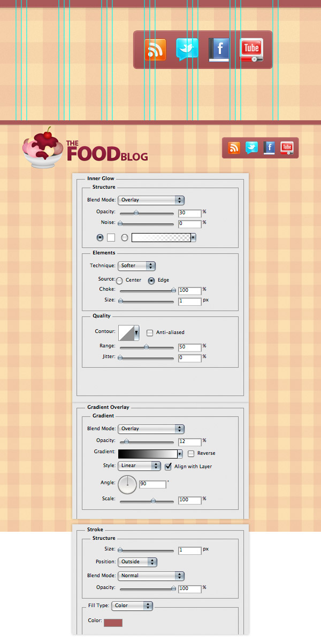Click the large RSS feed icon
Viewport: 321px width, 644px height.
point(155,50)
